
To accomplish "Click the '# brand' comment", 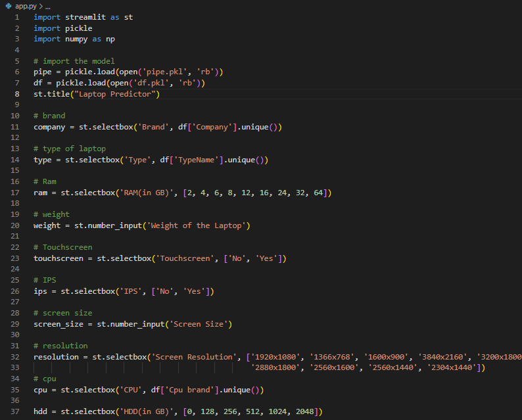I will coord(49,116).
